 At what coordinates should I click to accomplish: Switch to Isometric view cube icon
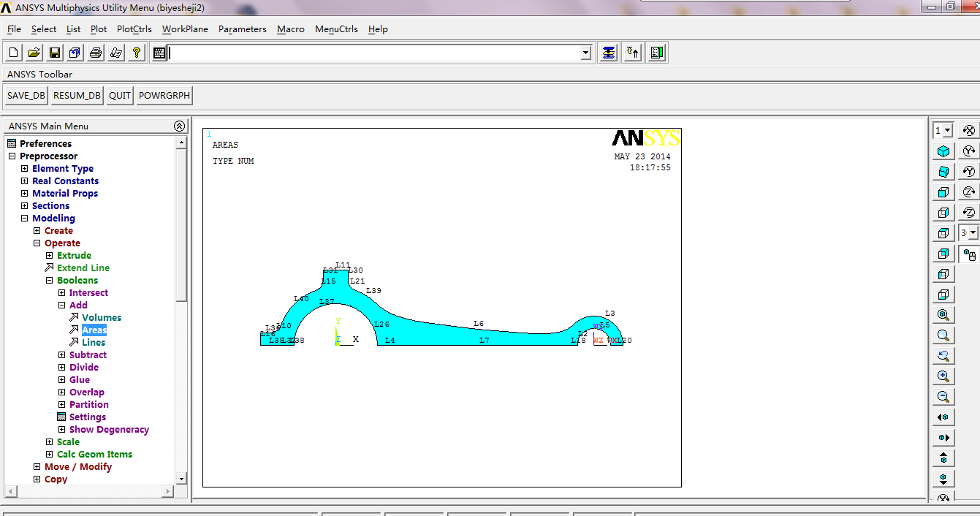coord(943,151)
